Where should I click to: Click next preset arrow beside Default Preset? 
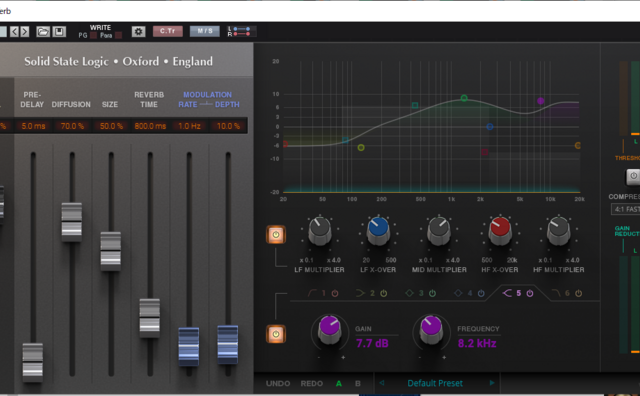pyautogui.click(x=492, y=383)
